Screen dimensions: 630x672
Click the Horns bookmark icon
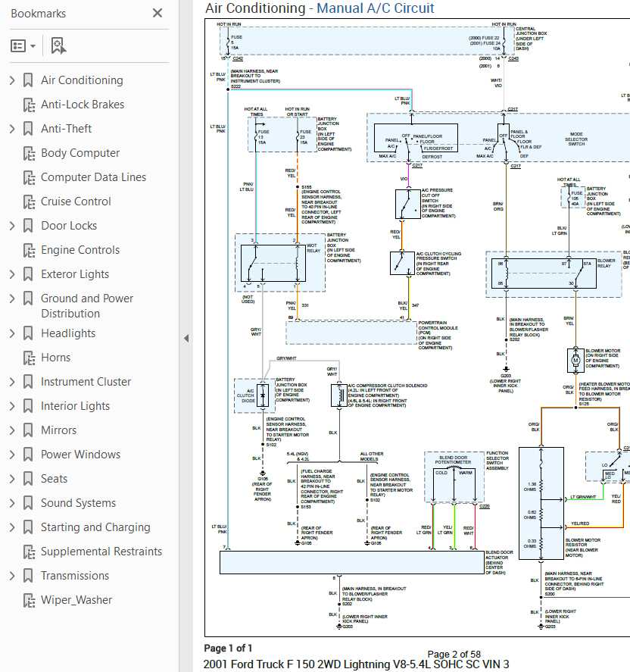coord(29,358)
